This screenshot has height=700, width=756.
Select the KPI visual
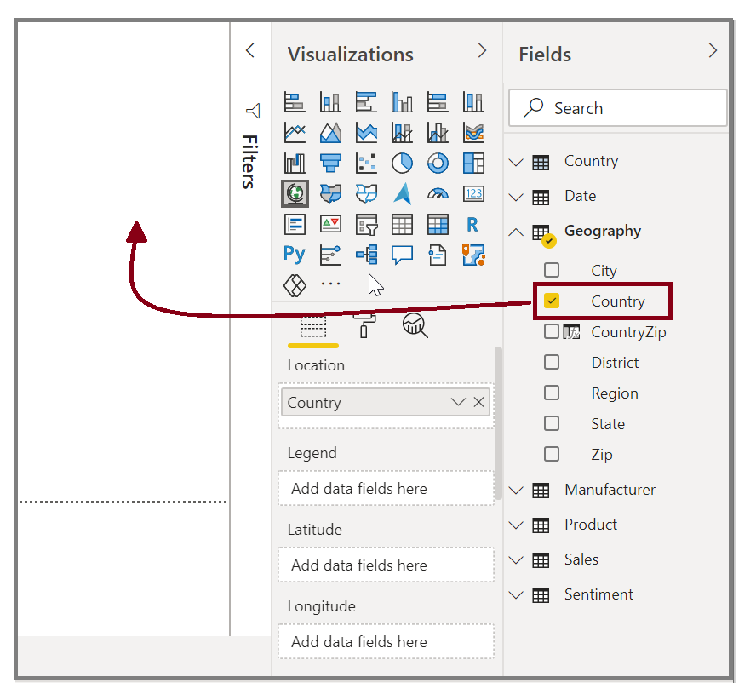[330, 224]
